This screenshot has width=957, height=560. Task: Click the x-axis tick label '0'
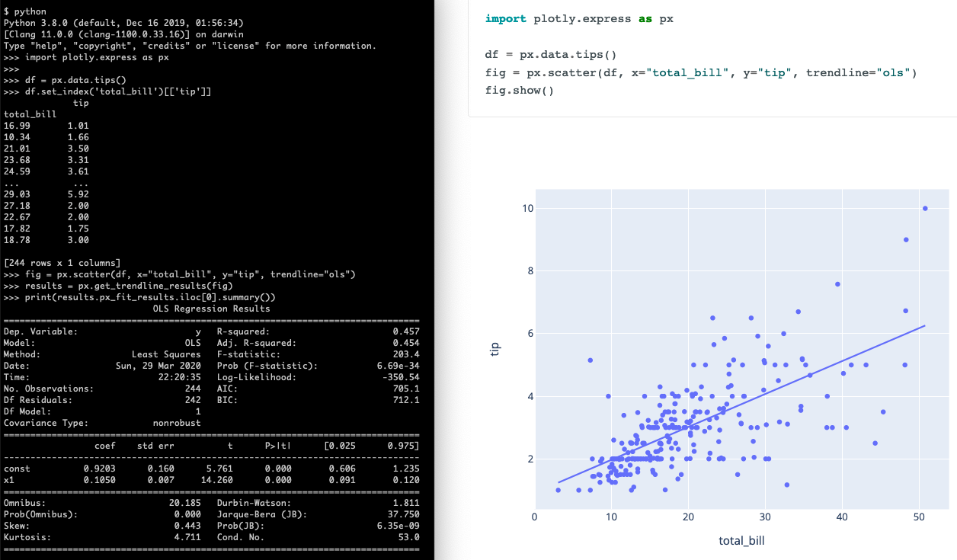(535, 517)
